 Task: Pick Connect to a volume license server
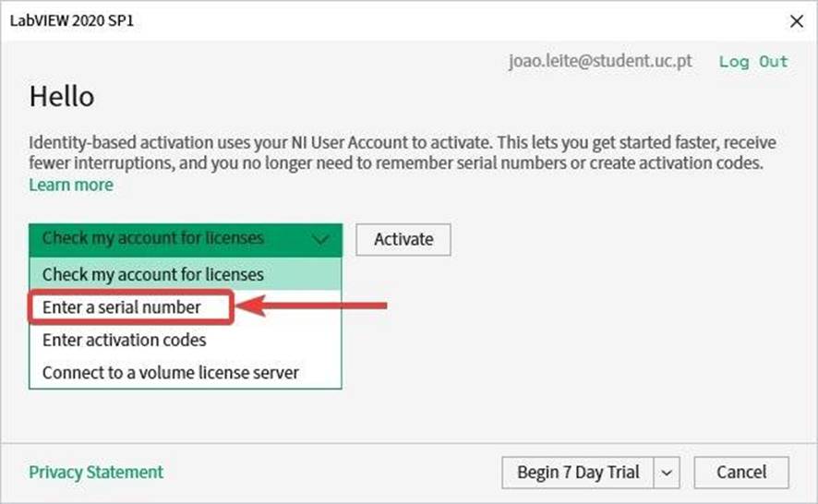click(x=186, y=373)
